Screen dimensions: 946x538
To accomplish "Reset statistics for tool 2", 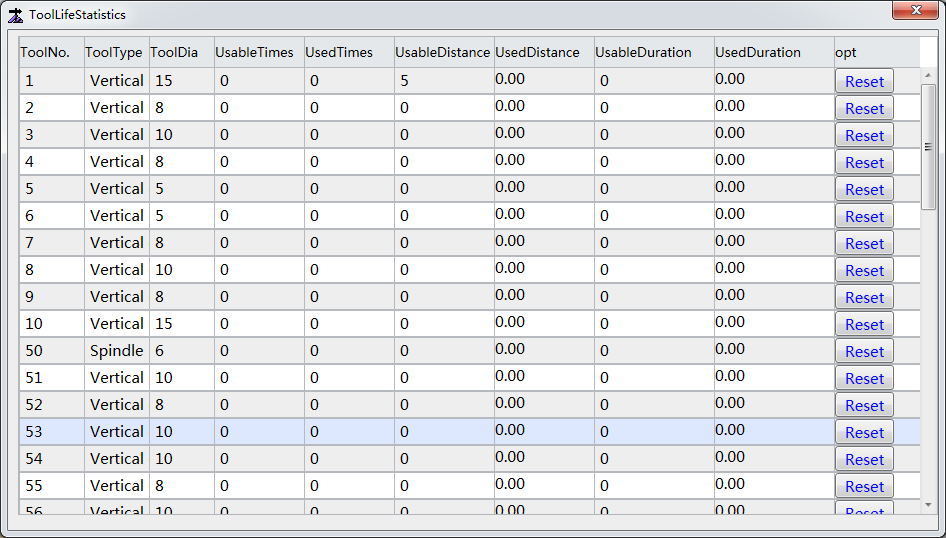I will pyautogui.click(x=864, y=109).
